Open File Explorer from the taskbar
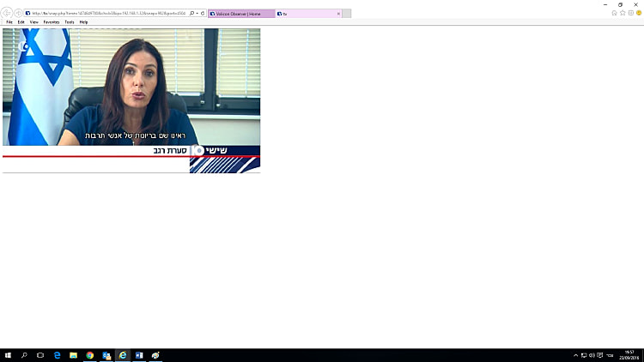The image size is (644, 362). [74, 354]
